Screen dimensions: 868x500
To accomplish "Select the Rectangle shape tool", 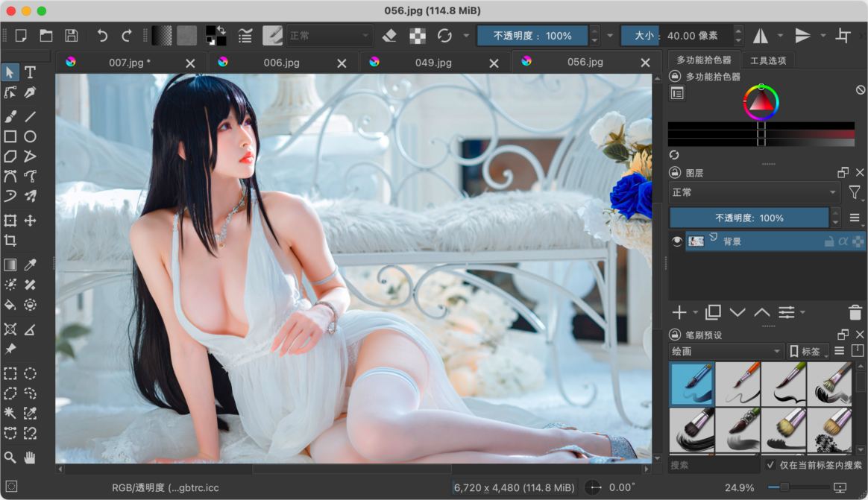I will click(10, 136).
